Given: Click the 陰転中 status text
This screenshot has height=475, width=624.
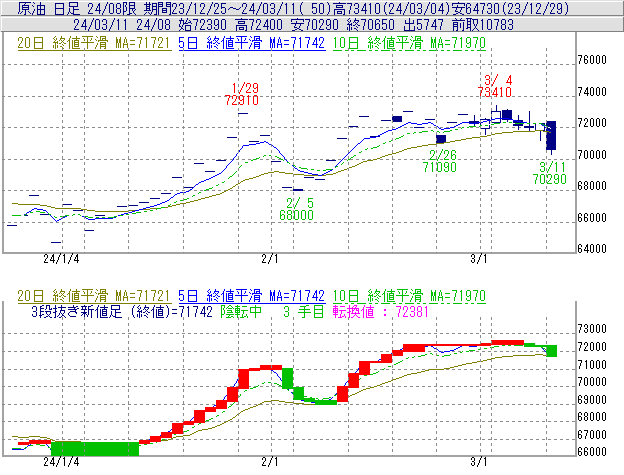Looking at the screenshot, I should click(241, 311).
